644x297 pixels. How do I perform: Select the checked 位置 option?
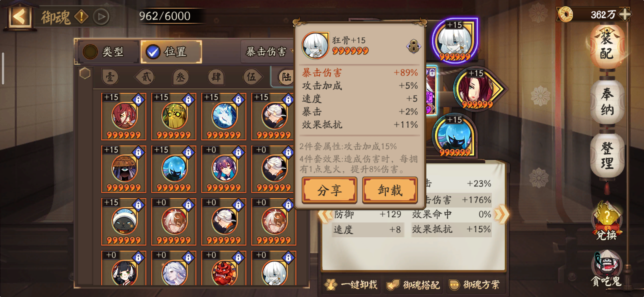171,52
